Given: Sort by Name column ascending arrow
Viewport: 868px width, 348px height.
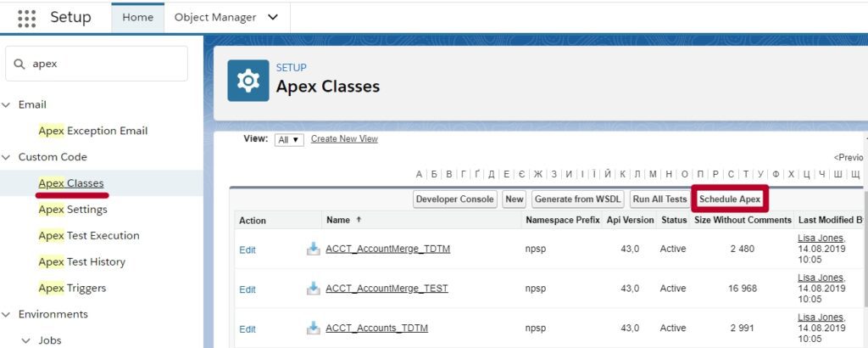Looking at the screenshot, I should click(x=359, y=220).
